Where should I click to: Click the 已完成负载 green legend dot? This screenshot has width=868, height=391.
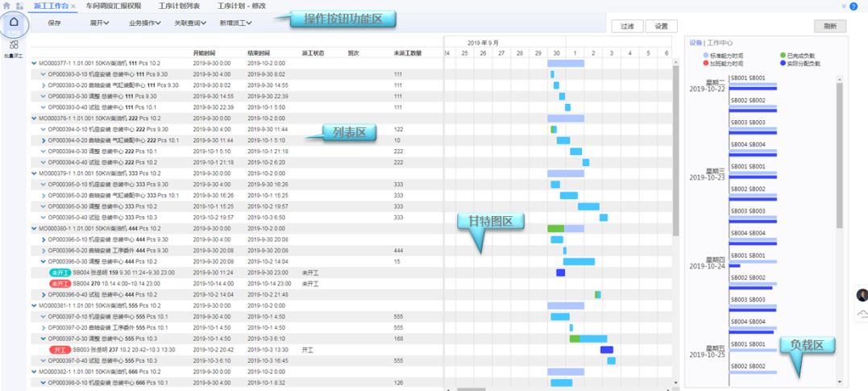click(x=783, y=56)
